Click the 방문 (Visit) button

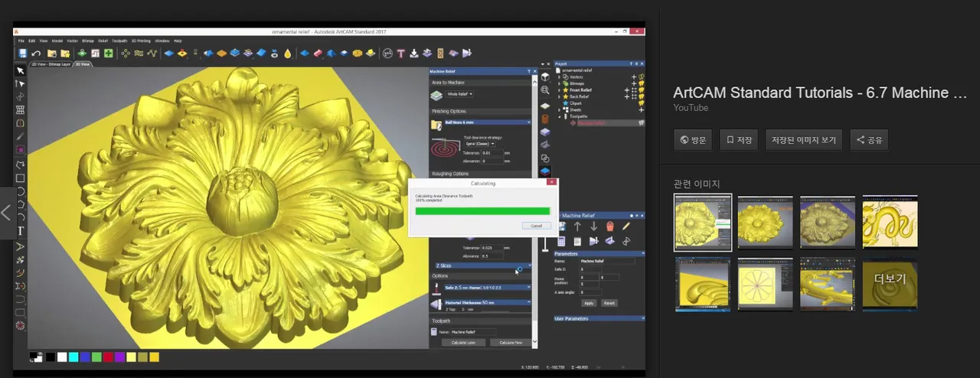coord(693,140)
